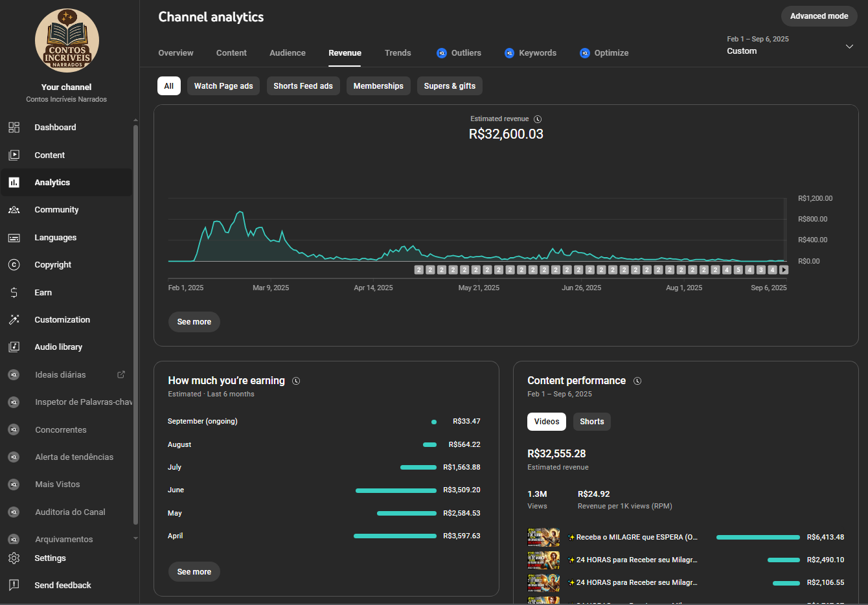Viewport: 868px width, 605px height.
Task: Switch to the Audience tab
Action: 288,53
